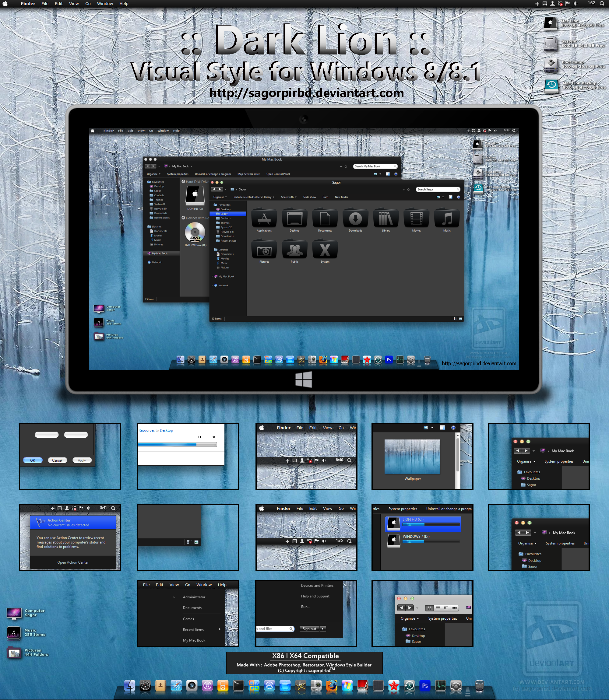Click the help icon in the Sagor window toolbar
This screenshot has width=609, height=700.
coord(459,197)
